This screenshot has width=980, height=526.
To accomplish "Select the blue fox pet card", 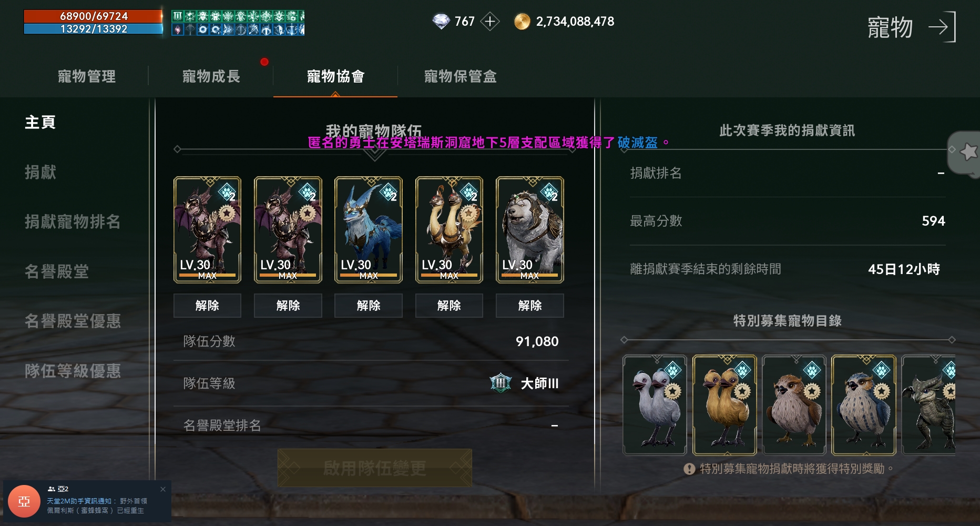I will click(369, 230).
